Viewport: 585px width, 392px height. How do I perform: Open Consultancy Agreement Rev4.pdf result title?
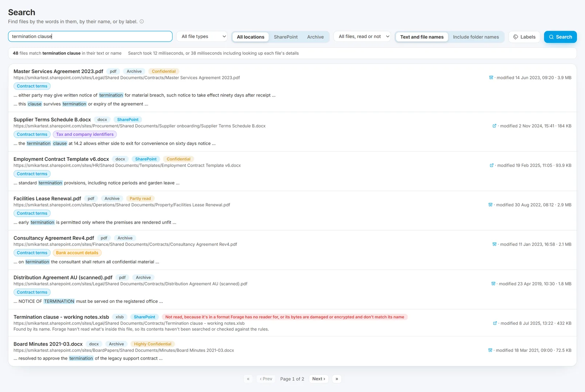[54, 238]
